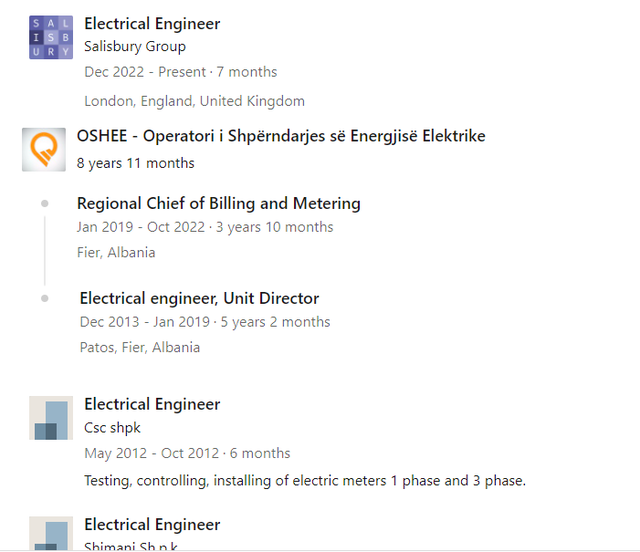Click the electric meters testing description text

click(305, 481)
